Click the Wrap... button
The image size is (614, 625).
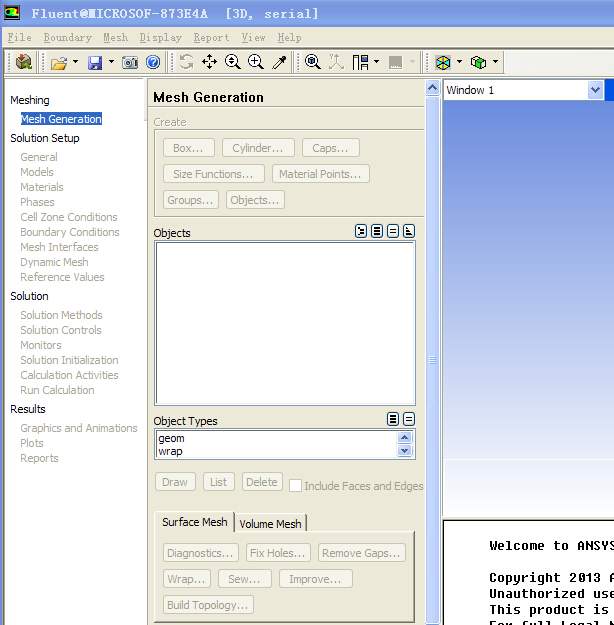(x=186, y=579)
